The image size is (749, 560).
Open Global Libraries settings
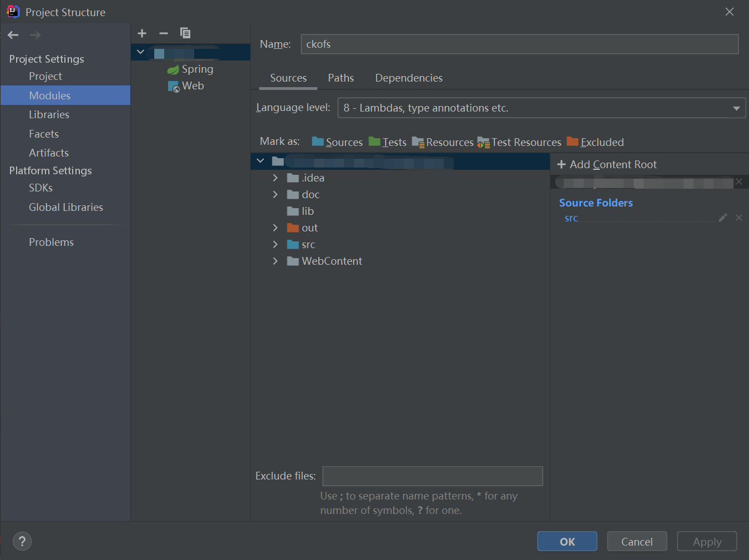point(65,208)
